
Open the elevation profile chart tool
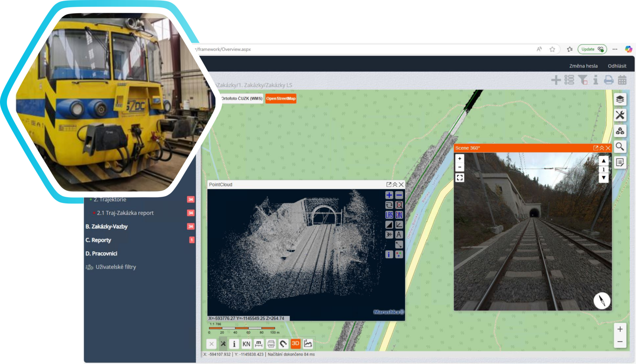[x=308, y=344]
